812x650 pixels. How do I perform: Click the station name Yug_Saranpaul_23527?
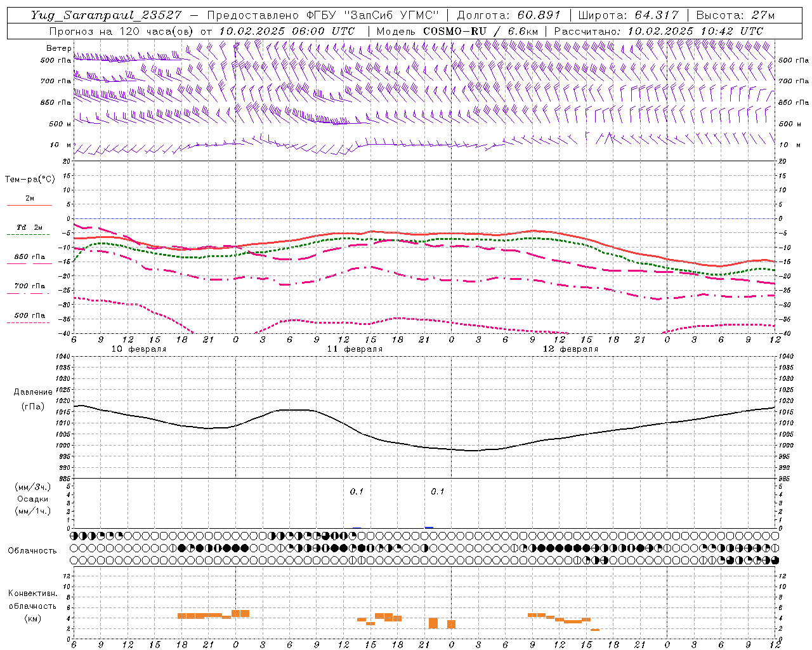coord(108,15)
